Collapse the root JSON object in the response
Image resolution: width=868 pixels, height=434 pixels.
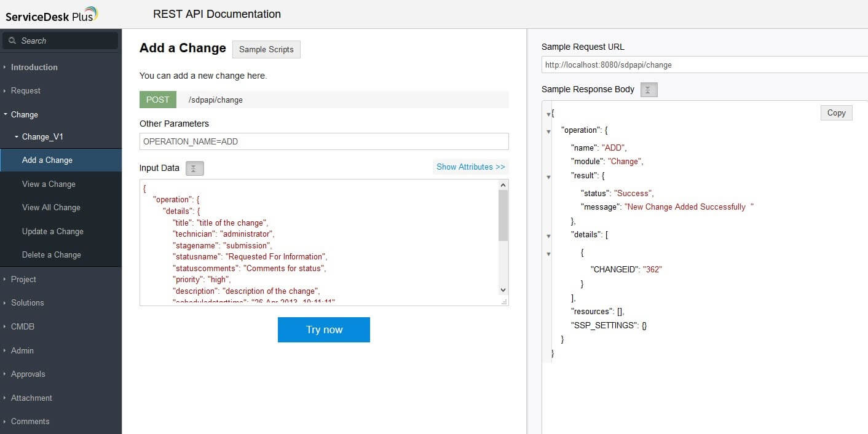pyautogui.click(x=549, y=114)
